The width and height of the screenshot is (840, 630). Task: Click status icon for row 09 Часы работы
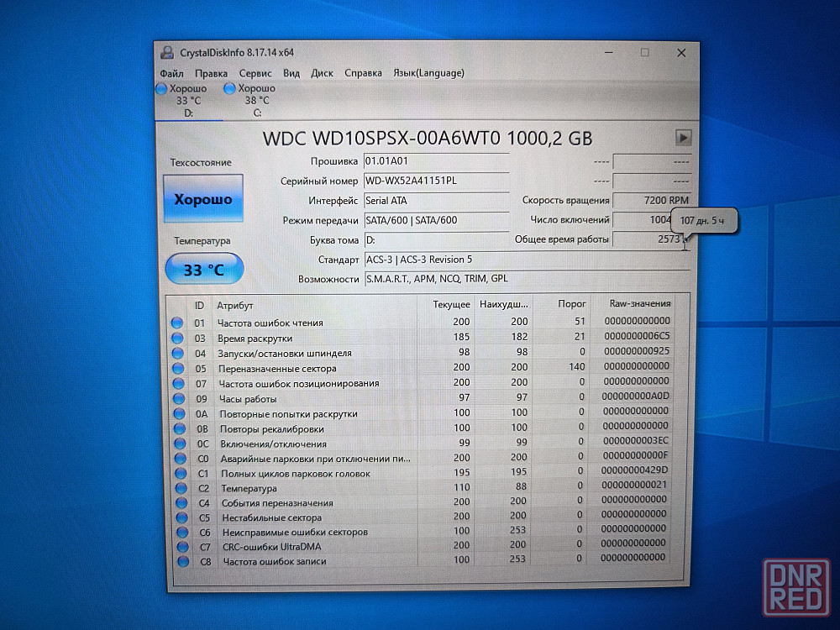tap(177, 398)
